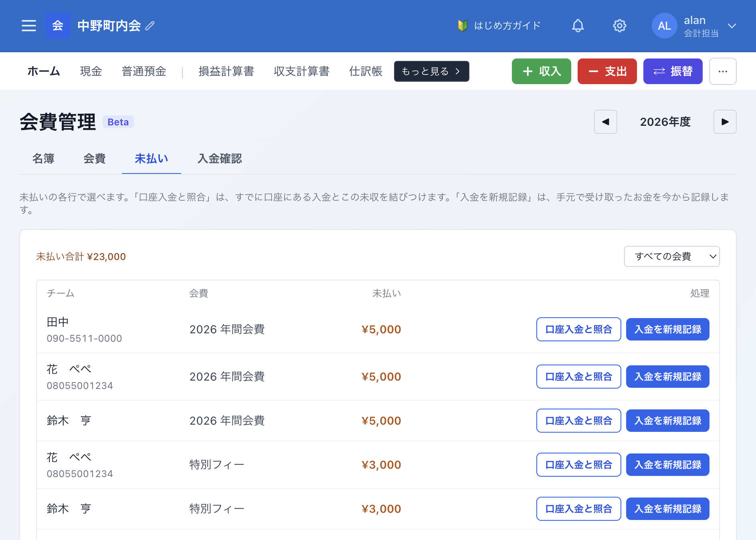This screenshot has height=540, width=756.
Task: Go to next fiscal year
Action: 725,122
